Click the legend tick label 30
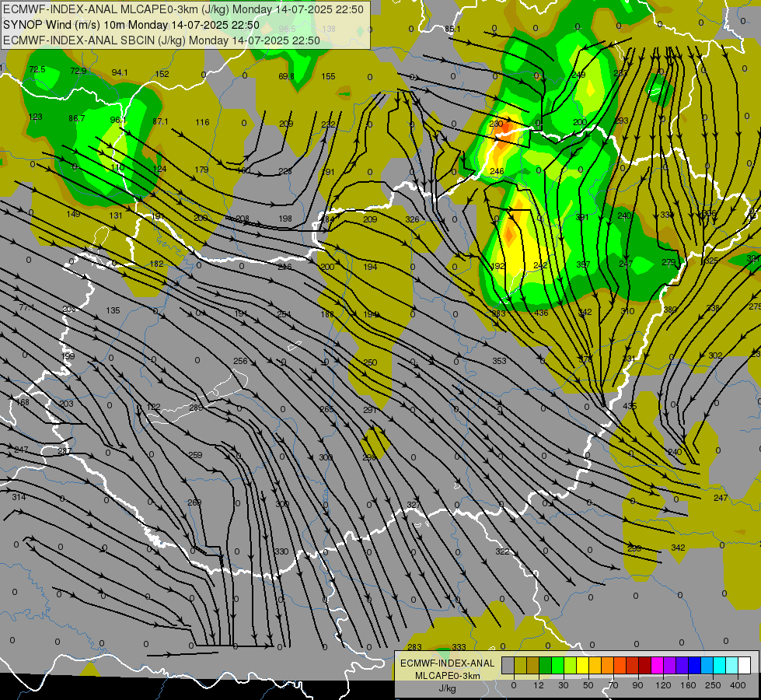 click(563, 685)
